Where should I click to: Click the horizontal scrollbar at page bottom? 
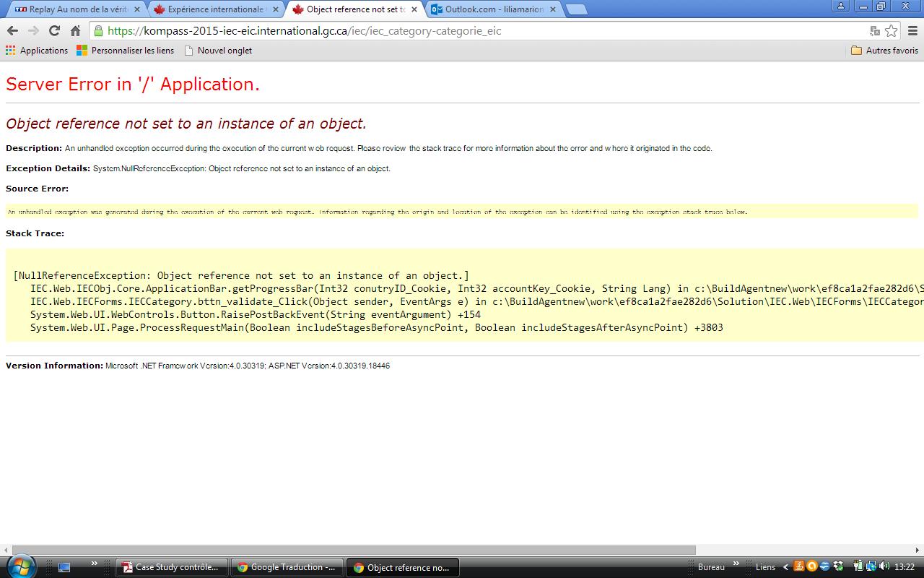(354, 550)
